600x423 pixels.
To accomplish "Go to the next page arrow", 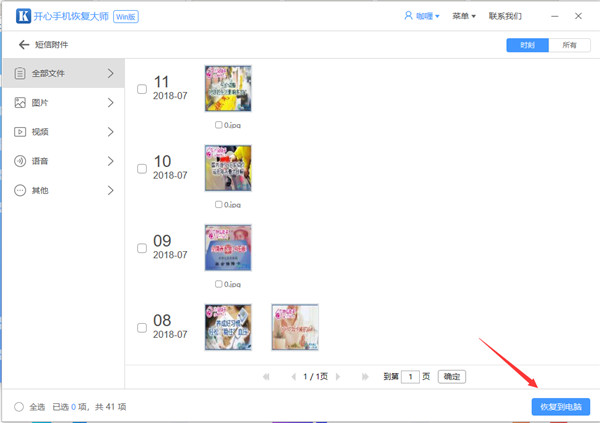I will click(x=342, y=377).
